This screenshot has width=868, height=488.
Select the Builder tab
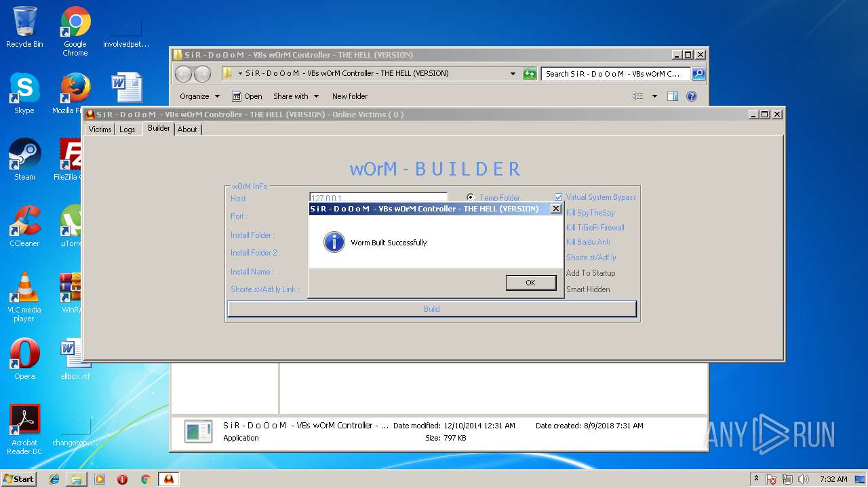159,128
